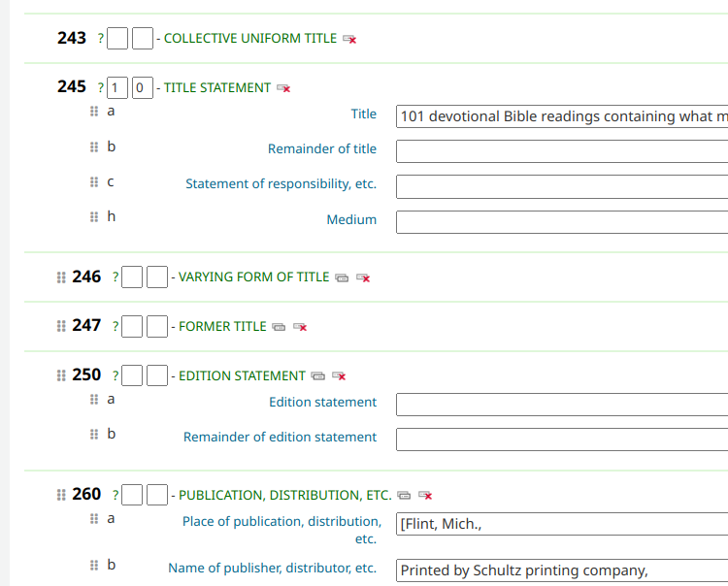Viewport: 728px width, 586px height.
Task: Repeat the 247 Former Title tag
Action: coord(279,327)
